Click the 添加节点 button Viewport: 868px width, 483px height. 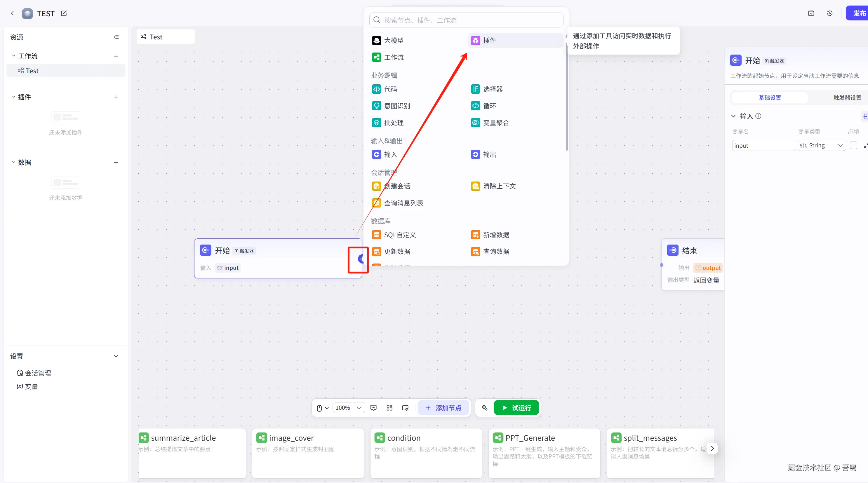coord(443,408)
